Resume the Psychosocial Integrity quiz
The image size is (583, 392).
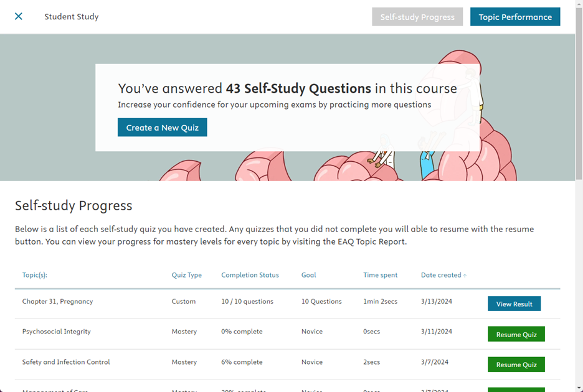click(516, 334)
